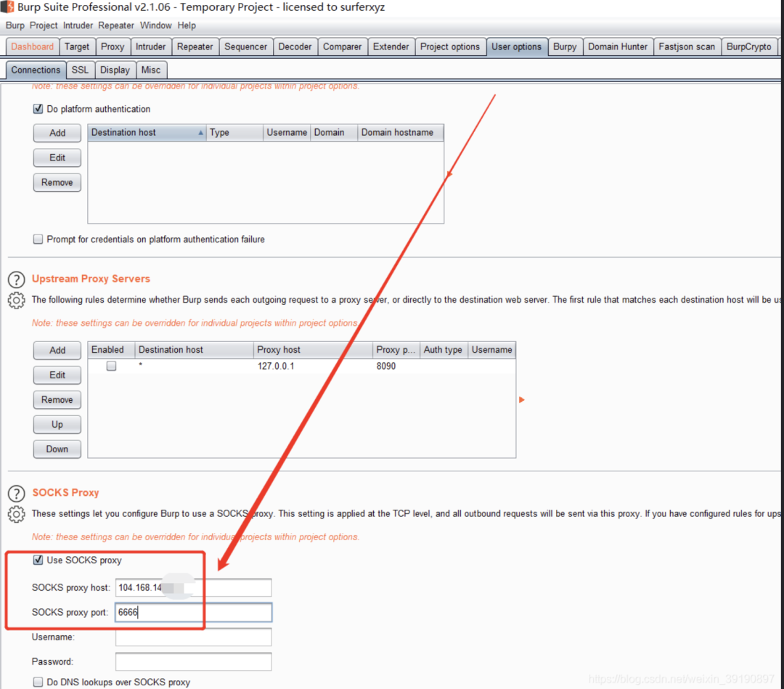Open the Window menu
Image resolution: width=784 pixels, height=689 pixels.
pos(156,25)
